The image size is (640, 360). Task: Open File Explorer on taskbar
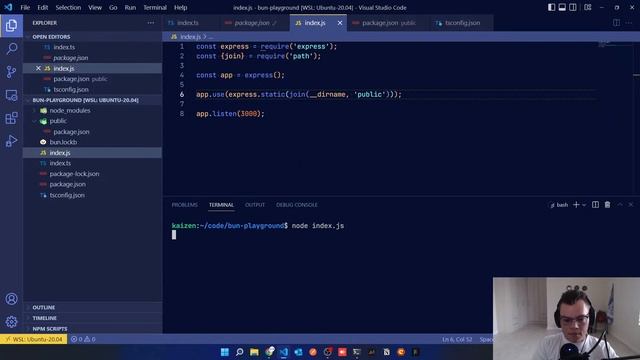click(254, 352)
